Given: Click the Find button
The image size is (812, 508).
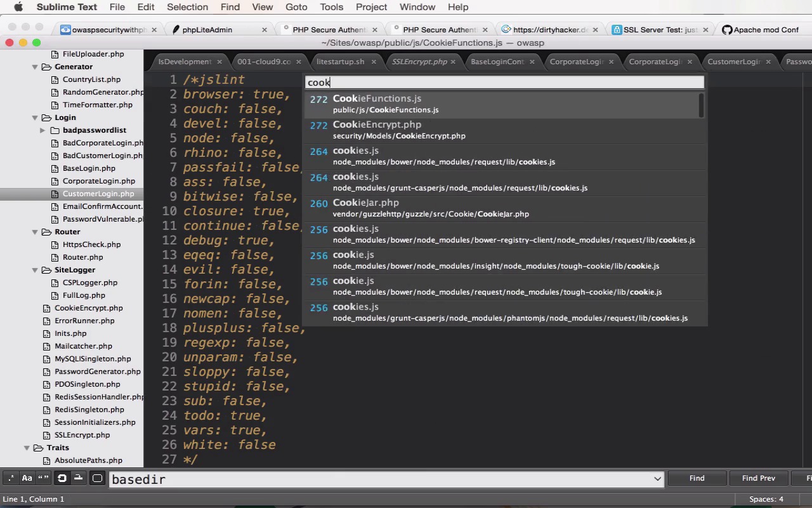Looking at the screenshot, I should pos(697,478).
